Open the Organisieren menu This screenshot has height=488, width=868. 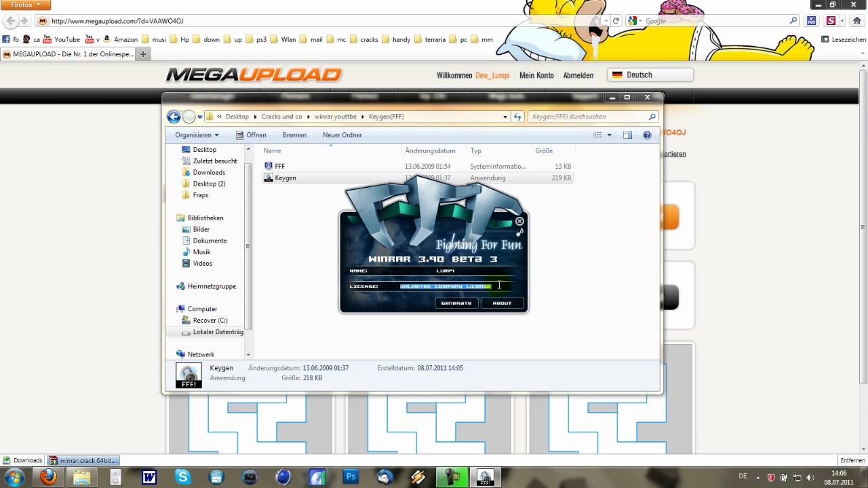coord(197,135)
